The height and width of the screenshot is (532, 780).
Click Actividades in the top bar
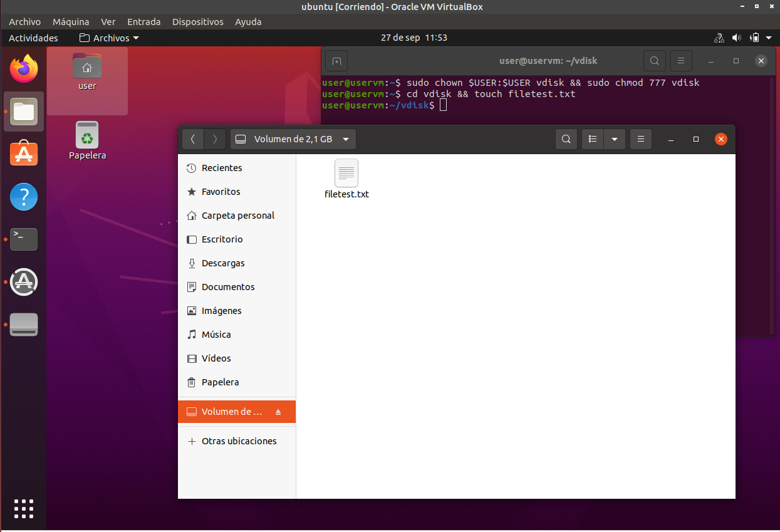pyautogui.click(x=33, y=38)
